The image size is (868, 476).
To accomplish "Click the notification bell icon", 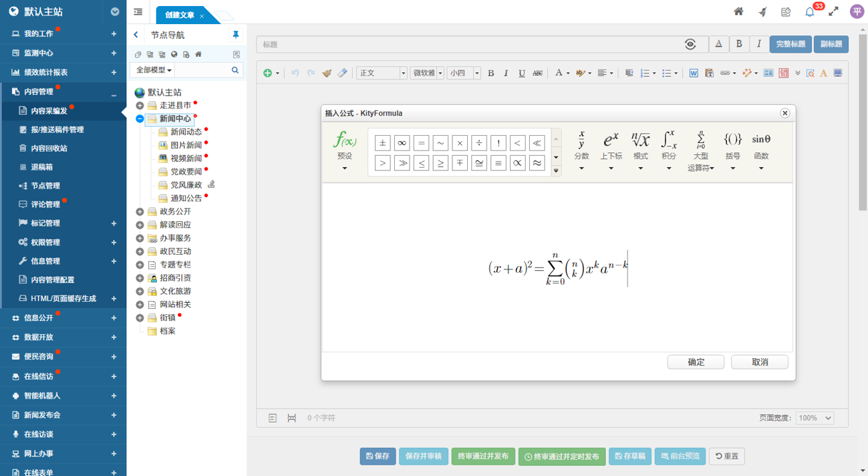I will click(x=810, y=12).
